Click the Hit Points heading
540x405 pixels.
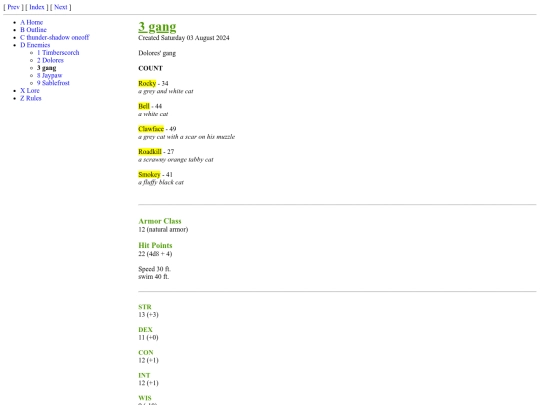click(x=155, y=245)
